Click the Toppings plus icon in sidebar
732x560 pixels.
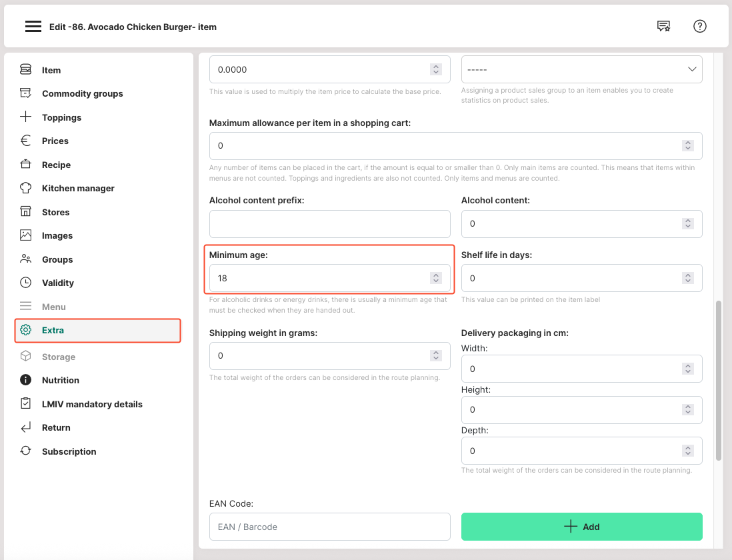click(x=26, y=117)
